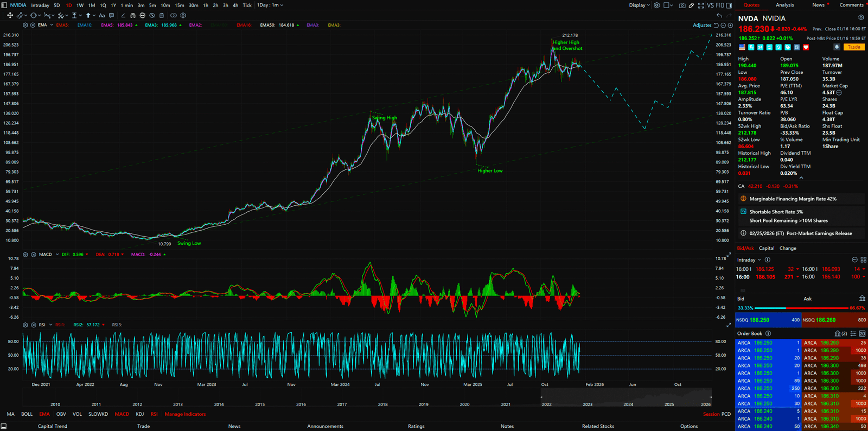Click the text annotation Aa tool
Viewport: 868px width, 431px height.
click(x=101, y=16)
